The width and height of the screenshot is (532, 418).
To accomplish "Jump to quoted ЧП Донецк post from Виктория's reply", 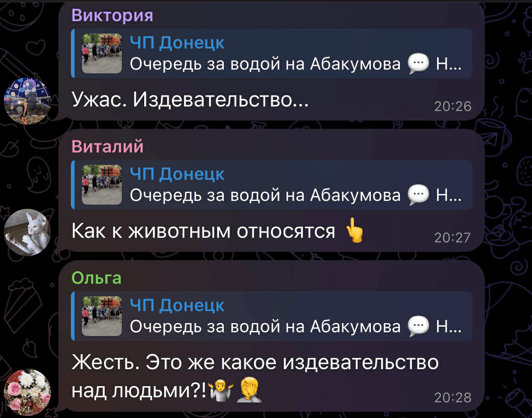I will (x=271, y=53).
